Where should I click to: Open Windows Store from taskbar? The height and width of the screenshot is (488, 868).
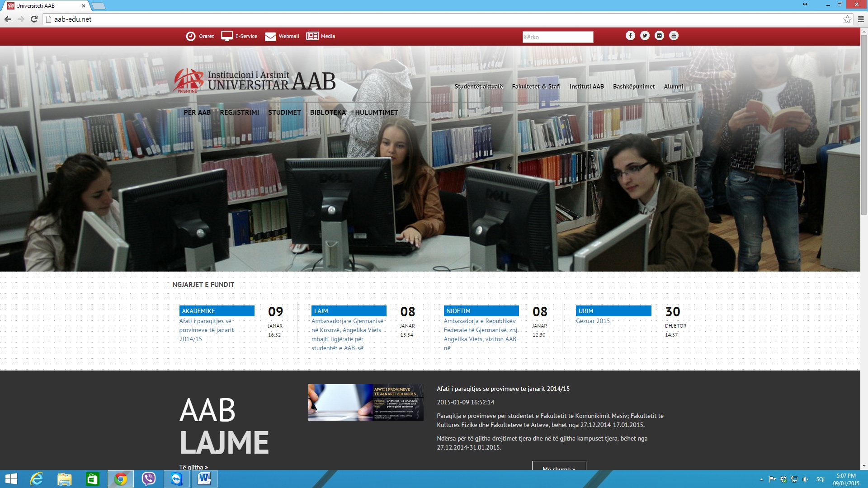tap(93, 479)
